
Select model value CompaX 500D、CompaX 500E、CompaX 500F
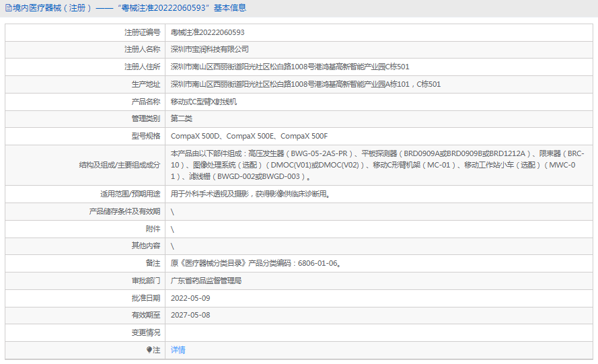(x=249, y=136)
